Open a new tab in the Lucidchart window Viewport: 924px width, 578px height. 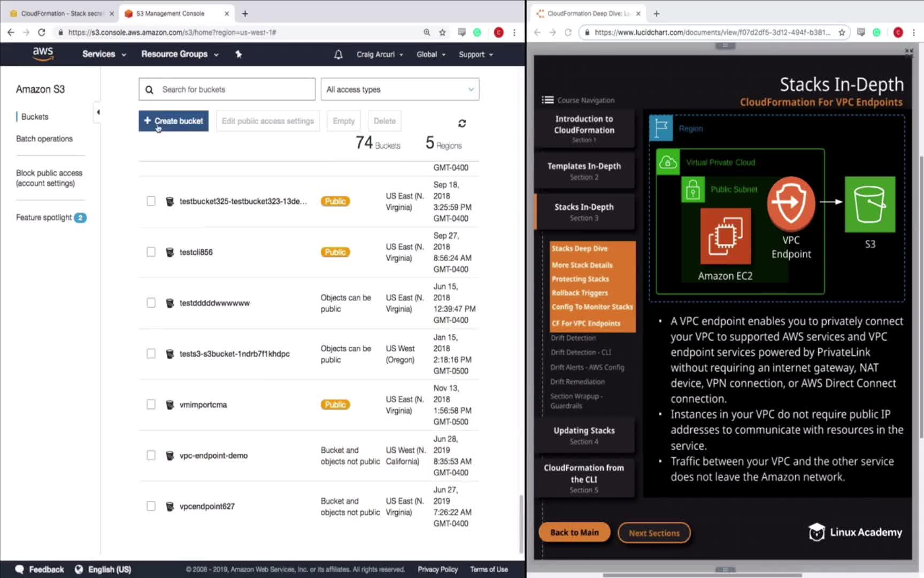(x=657, y=13)
